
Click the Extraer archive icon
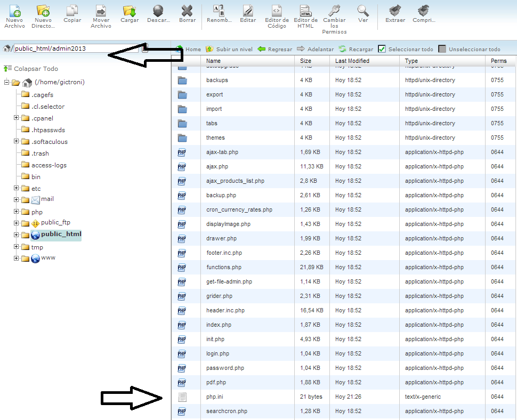(x=395, y=11)
